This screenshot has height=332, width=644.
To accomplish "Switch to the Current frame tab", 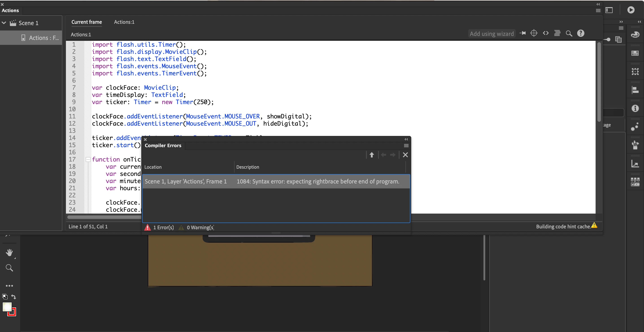I will (87, 22).
